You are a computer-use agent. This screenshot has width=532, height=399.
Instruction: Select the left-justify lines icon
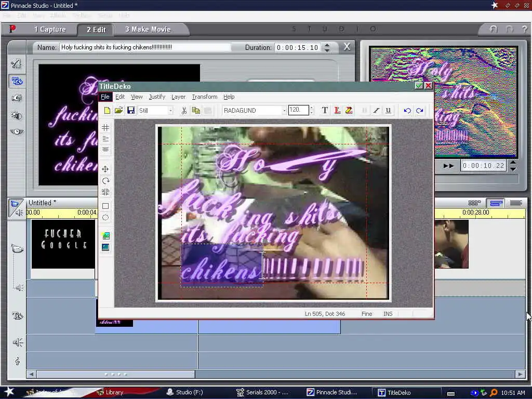pyautogui.click(x=105, y=139)
